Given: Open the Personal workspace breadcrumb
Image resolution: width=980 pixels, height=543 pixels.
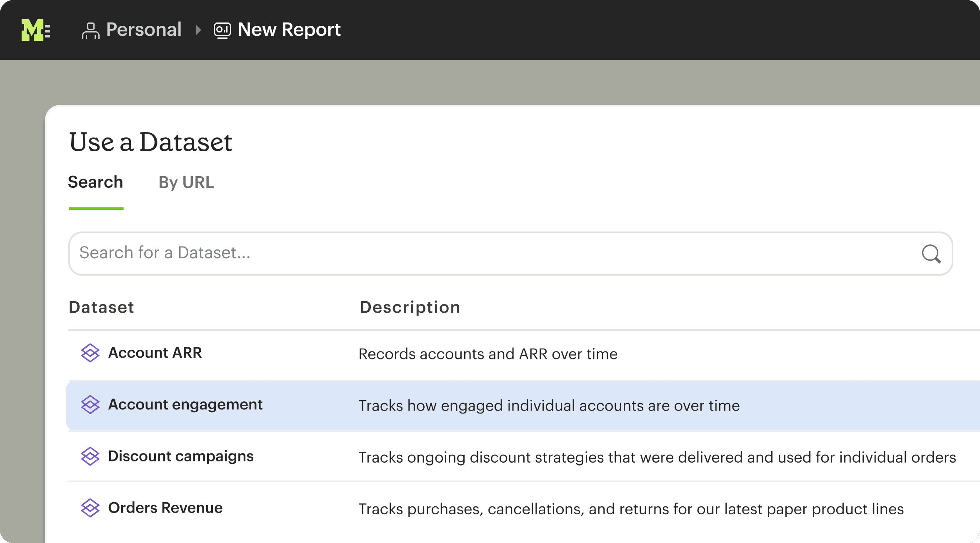Looking at the screenshot, I should [144, 30].
